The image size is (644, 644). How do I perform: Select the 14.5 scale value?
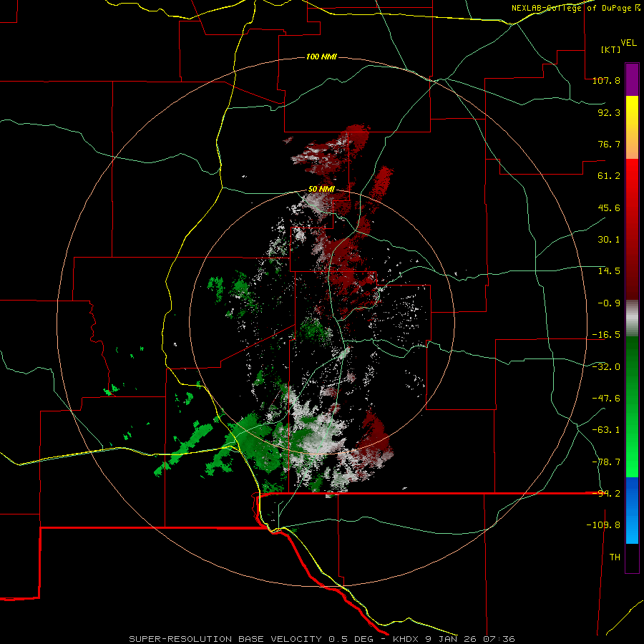point(609,271)
